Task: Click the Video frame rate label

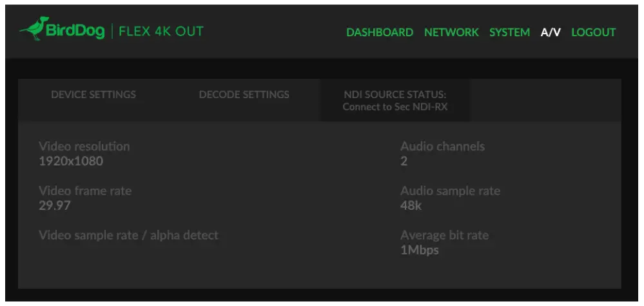Action: tap(85, 191)
